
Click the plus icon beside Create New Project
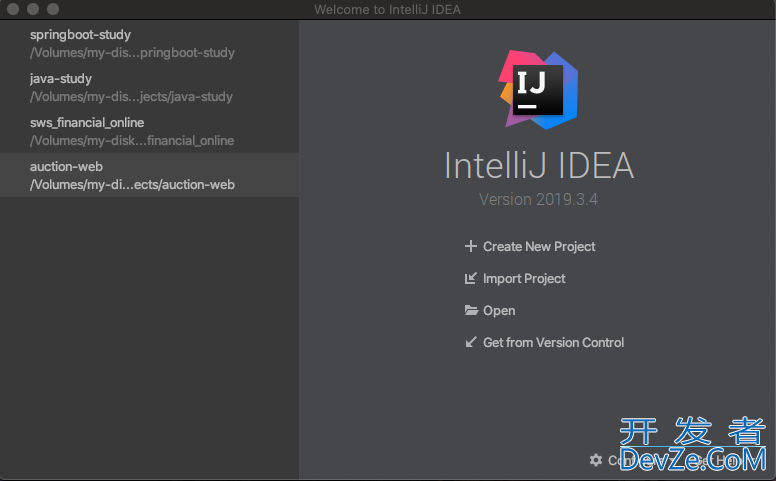click(x=471, y=247)
